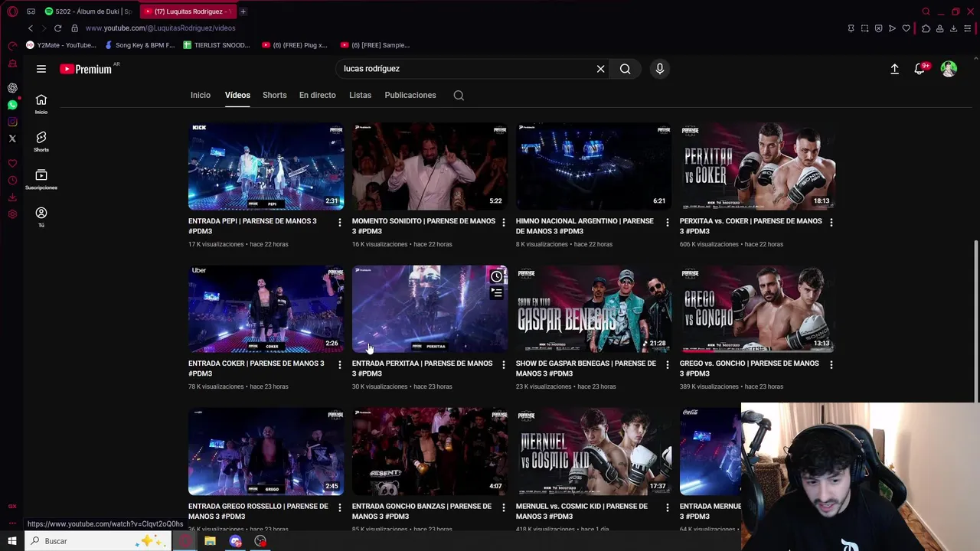Clear the search box with the X
Viewport: 980px width, 551px height.
pyautogui.click(x=601, y=69)
